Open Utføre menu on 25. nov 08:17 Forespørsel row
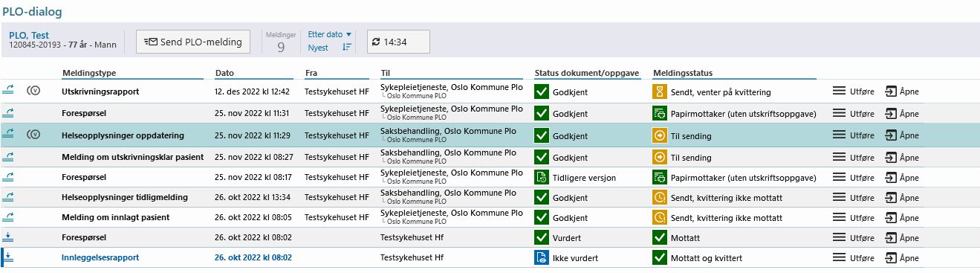This screenshot has width=980, height=273. pos(853,177)
